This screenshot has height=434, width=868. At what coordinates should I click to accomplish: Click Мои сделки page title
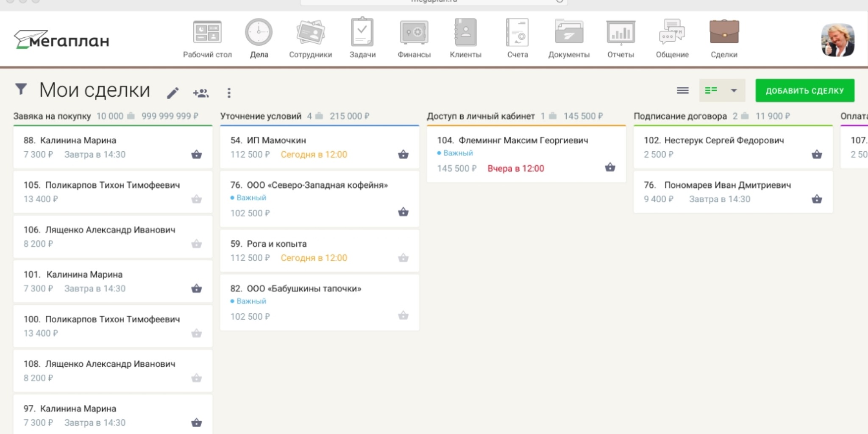tap(95, 90)
